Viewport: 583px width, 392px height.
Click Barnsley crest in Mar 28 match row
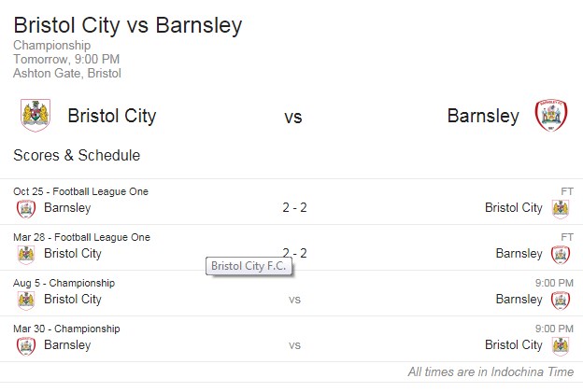(561, 255)
